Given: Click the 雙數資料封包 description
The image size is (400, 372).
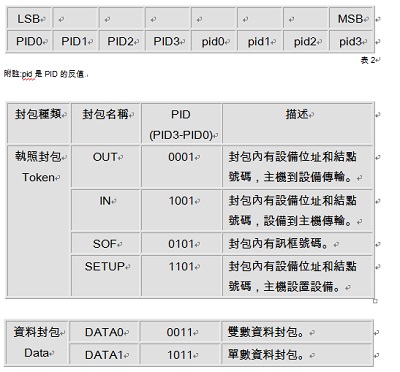Looking at the screenshot, I should pyautogui.click(x=297, y=332).
